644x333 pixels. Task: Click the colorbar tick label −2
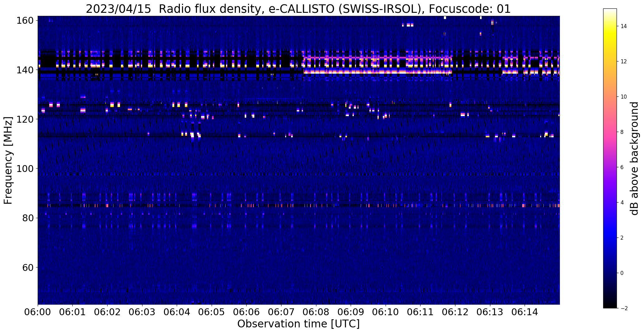click(x=624, y=308)
